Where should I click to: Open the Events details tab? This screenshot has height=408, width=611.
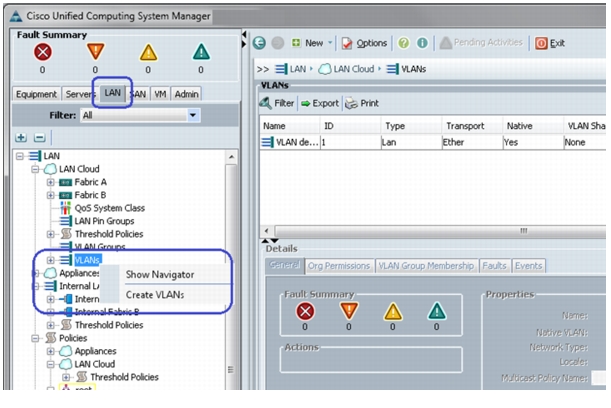(x=528, y=266)
